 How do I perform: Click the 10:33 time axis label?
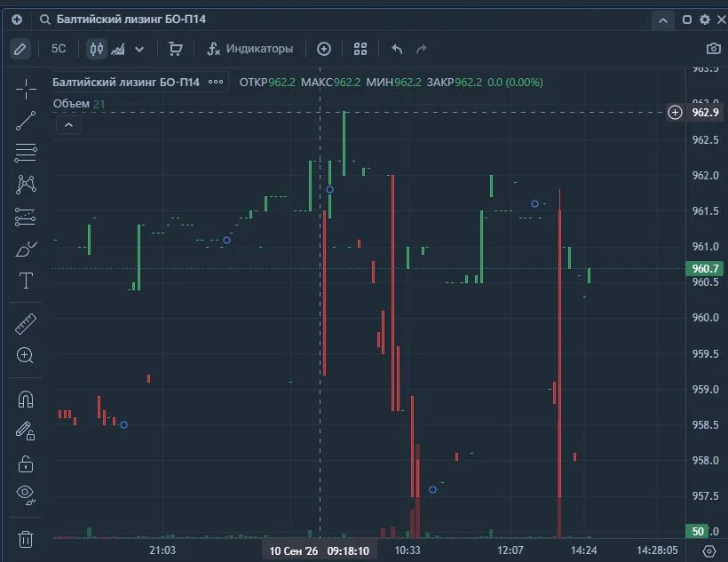408,550
